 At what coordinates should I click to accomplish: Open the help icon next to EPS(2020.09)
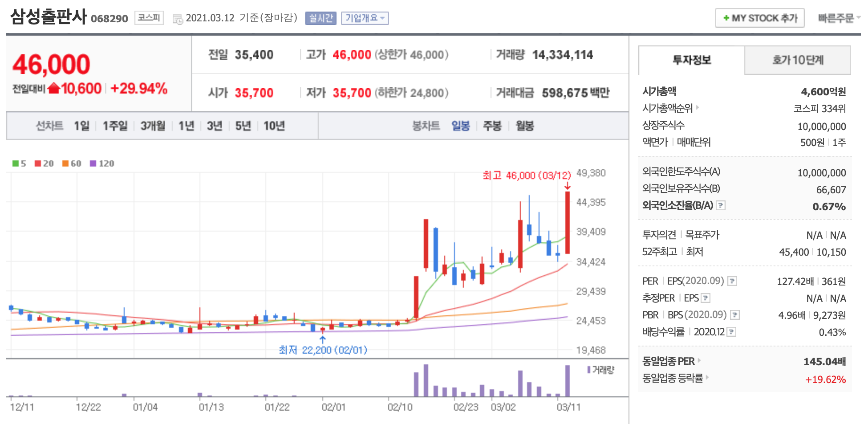pos(732,281)
